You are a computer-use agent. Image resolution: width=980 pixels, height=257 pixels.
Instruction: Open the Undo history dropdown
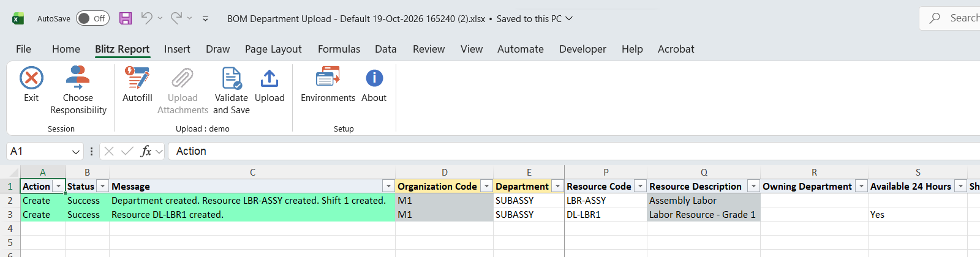click(x=160, y=18)
